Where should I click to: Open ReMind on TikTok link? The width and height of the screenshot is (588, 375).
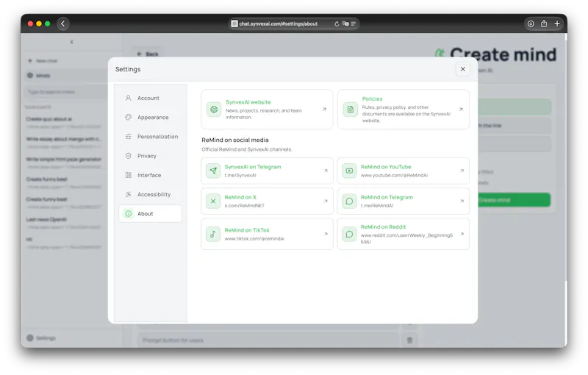point(267,234)
